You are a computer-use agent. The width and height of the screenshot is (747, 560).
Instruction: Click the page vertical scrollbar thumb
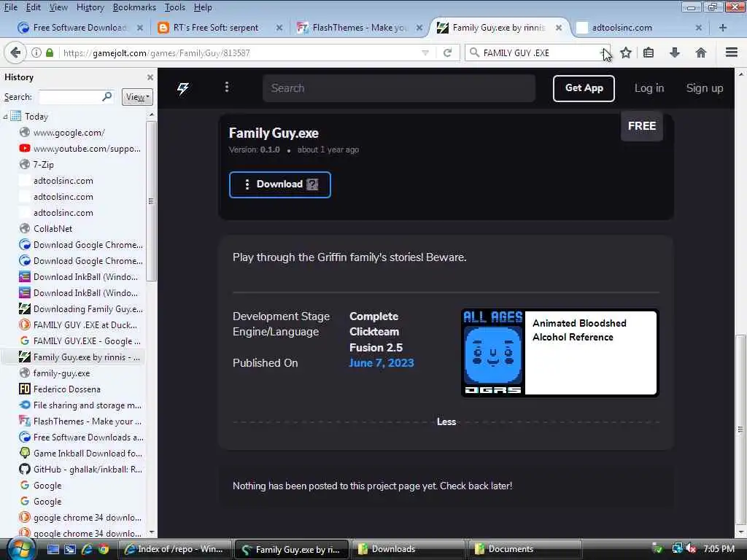(x=740, y=429)
